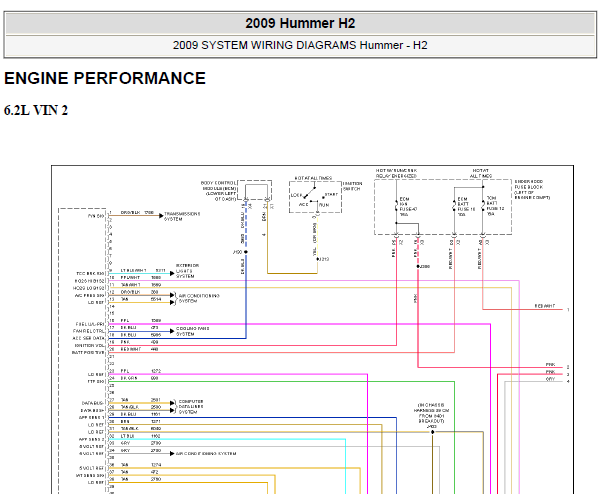Click the GRY wire label at connector 4

point(550,379)
